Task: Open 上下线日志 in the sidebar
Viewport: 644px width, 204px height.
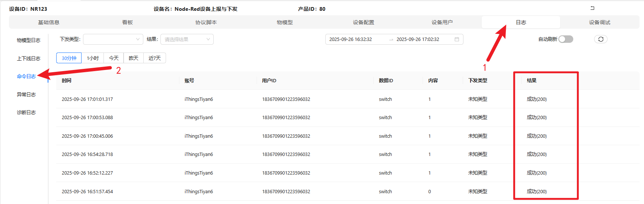Action: [x=28, y=58]
